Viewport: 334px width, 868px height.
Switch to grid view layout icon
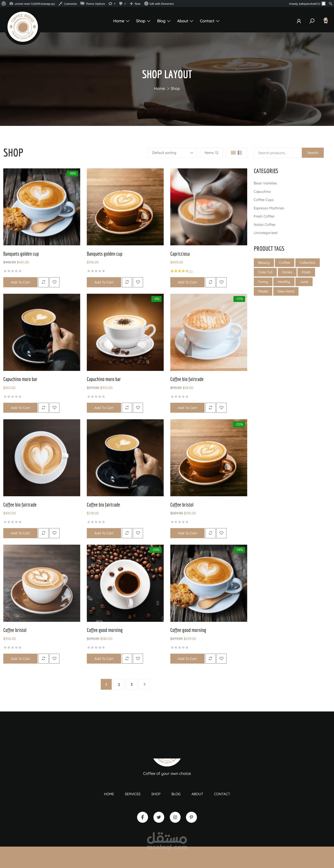tap(233, 153)
